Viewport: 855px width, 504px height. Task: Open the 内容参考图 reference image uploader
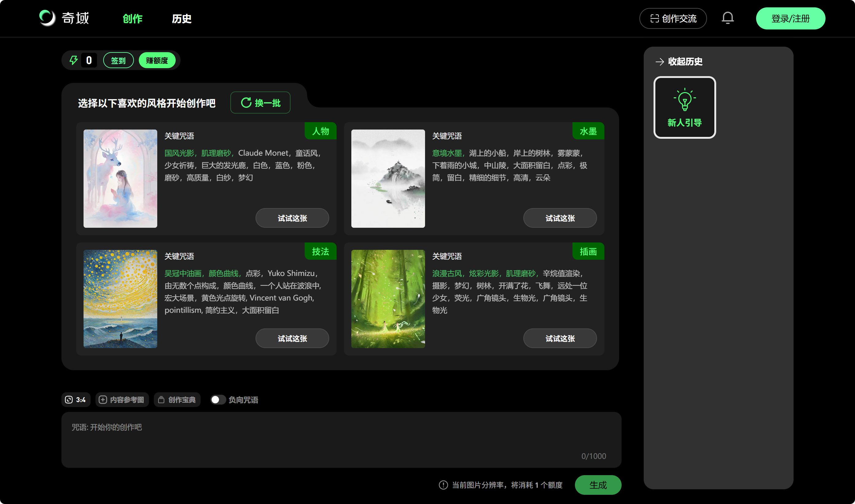(122, 400)
